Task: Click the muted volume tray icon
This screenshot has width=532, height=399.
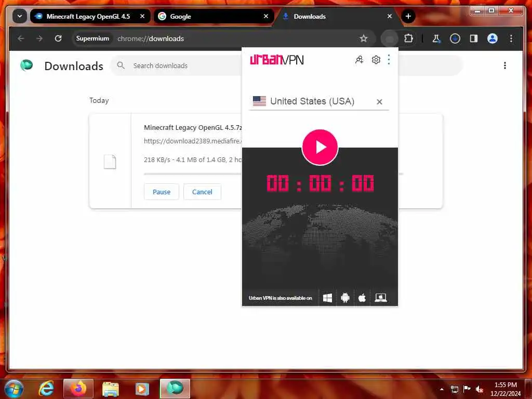Action: pos(480,389)
